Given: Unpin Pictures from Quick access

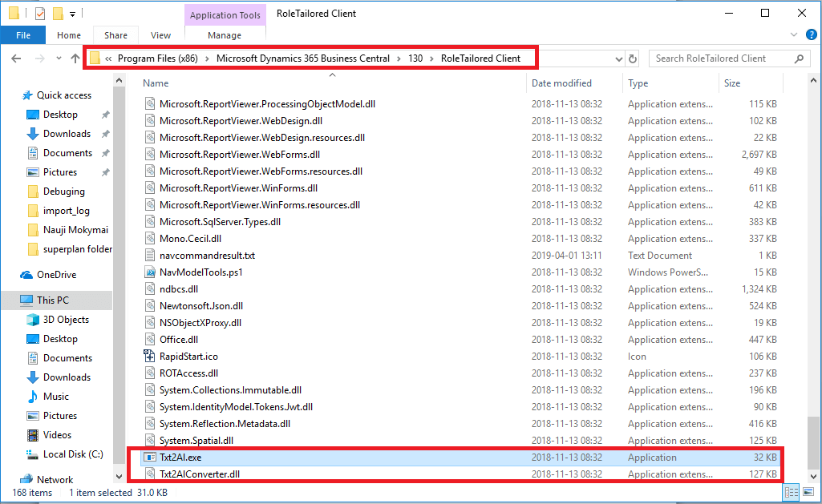Looking at the screenshot, I should [x=105, y=172].
